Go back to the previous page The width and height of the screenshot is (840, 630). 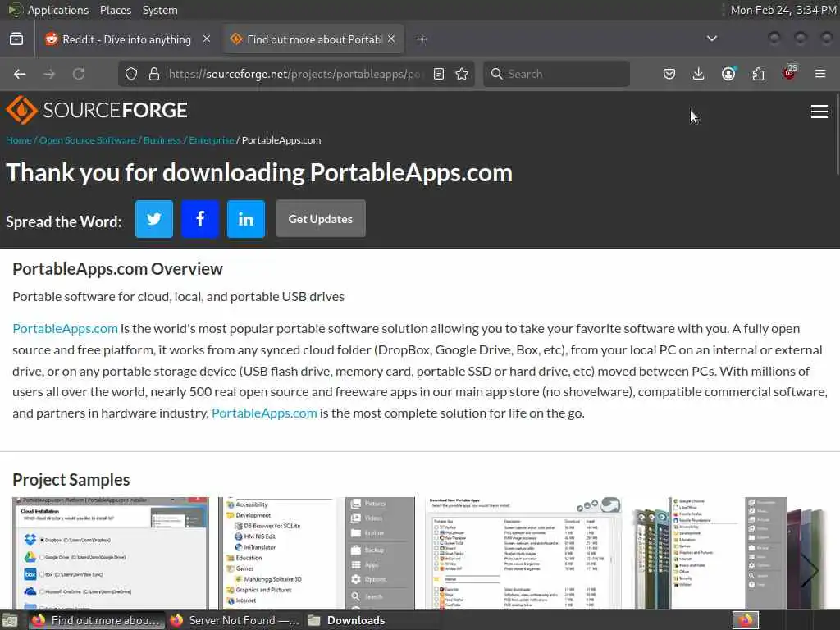pyautogui.click(x=20, y=74)
